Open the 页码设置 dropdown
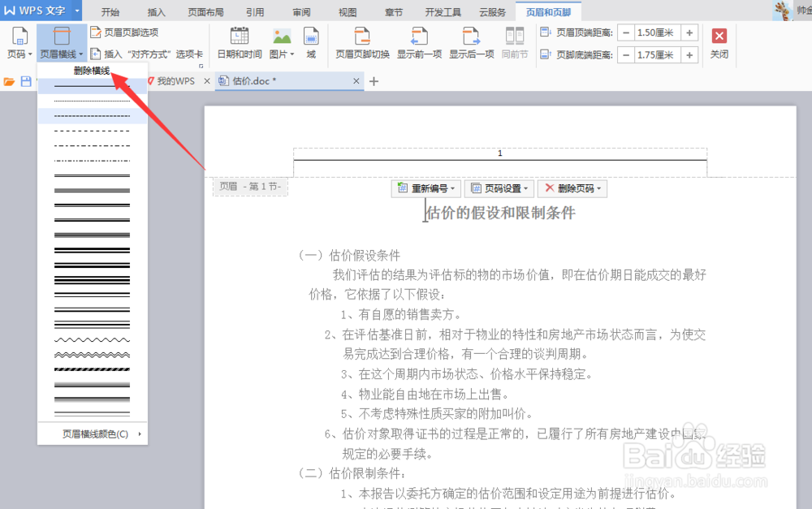The height and width of the screenshot is (509, 812). (500, 188)
